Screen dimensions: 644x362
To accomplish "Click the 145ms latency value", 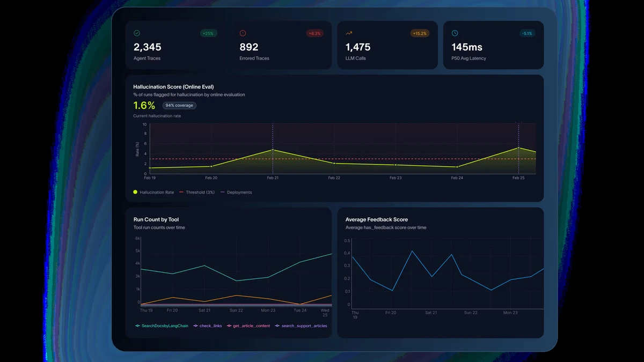I will [x=467, y=47].
